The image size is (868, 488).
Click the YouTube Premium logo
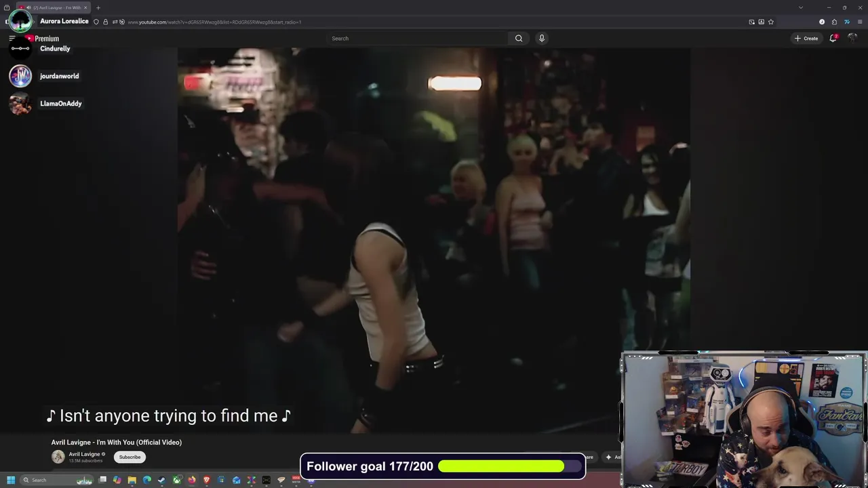coord(43,39)
